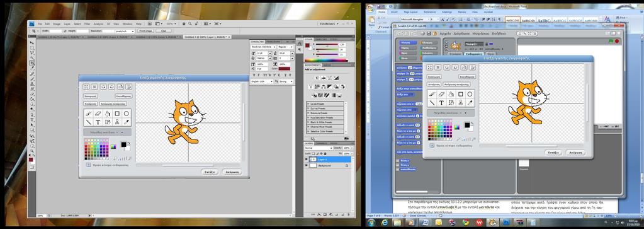Viewport: 644px width, 229px height.
Task: Select the paint bucket fill tool
Action: (x=451, y=95)
